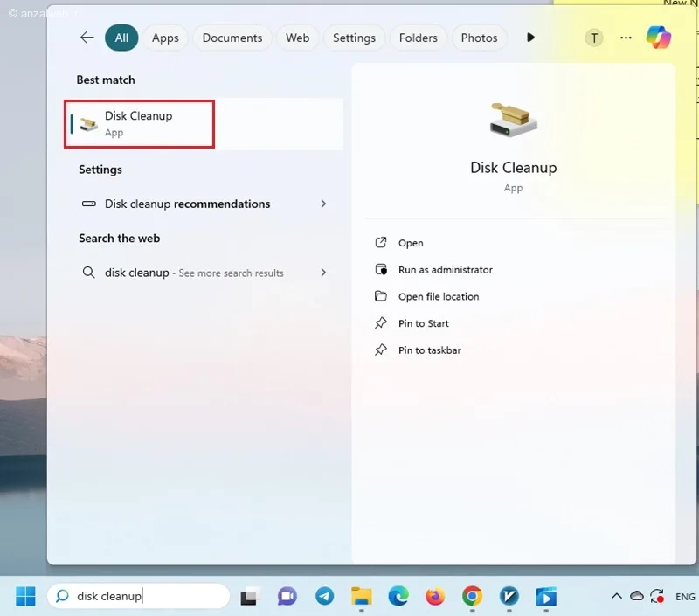Open Firefox from the taskbar
The width and height of the screenshot is (699, 616).
435,597
